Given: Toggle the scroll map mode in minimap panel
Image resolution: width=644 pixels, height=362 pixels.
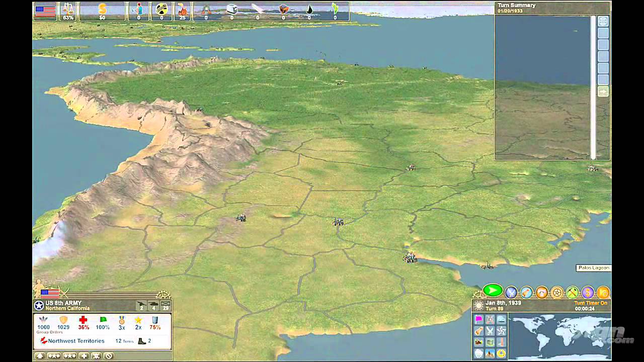Looking at the screenshot, I should 478,331.
